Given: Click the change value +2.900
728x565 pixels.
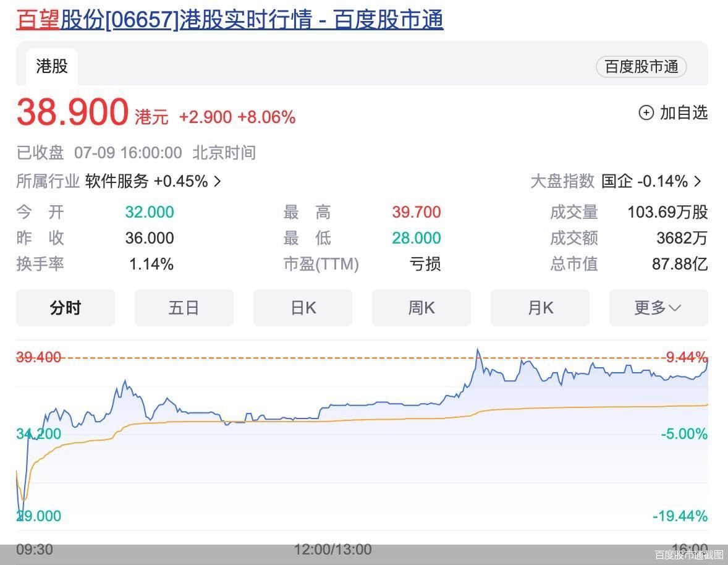Looking at the screenshot, I should 205,117.
